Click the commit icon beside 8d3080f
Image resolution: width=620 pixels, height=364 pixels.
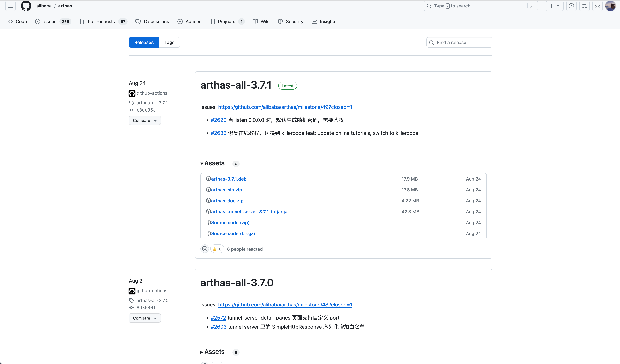coord(131,308)
